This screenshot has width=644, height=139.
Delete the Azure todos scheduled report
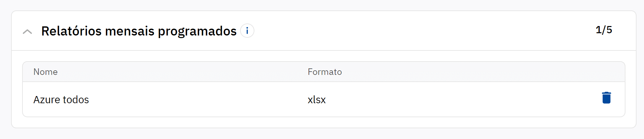pos(606,98)
